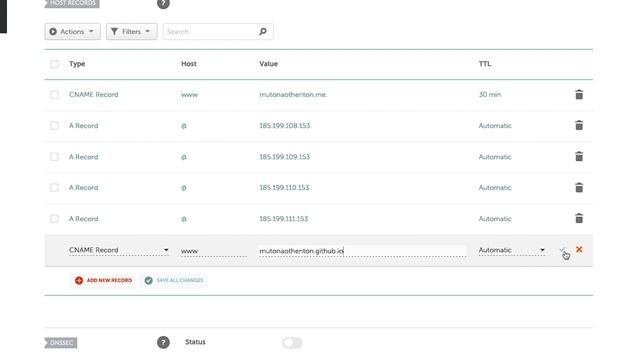This screenshot has height=360, width=640.
Task: Click the search magnifier icon
Action: coord(263,31)
